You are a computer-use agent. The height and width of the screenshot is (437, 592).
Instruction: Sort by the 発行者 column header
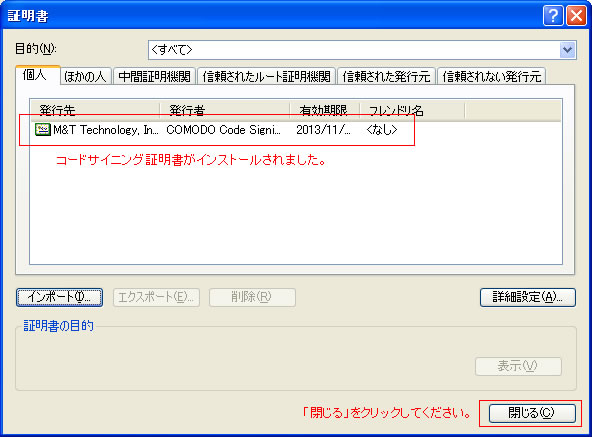coord(225,110)
